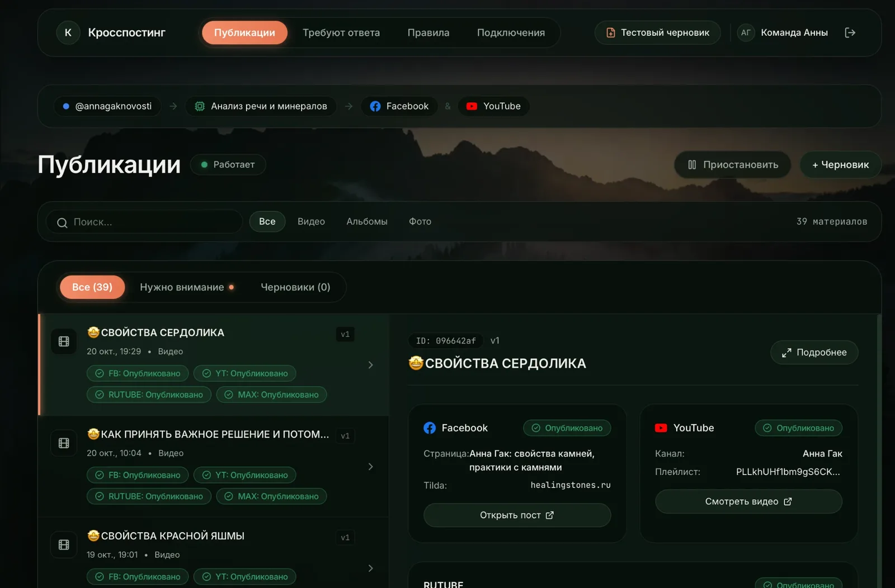Click the healingstones.ru Tilda value
This screenshot has height=588, width=895.
[571, 485]
